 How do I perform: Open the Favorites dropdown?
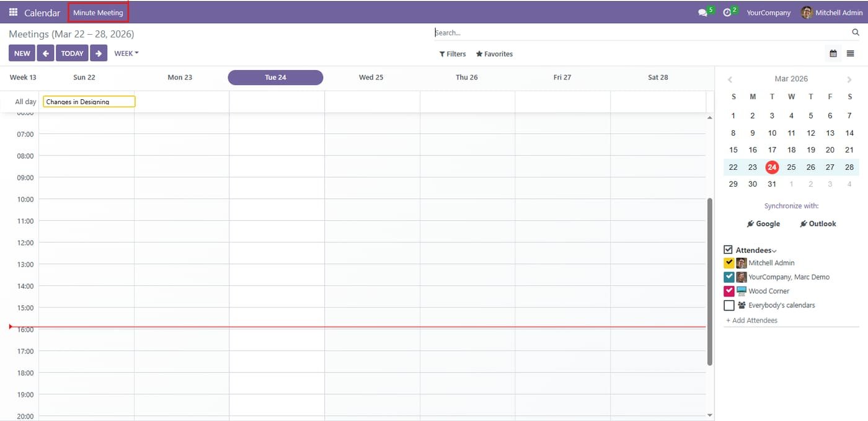(494, 54)
